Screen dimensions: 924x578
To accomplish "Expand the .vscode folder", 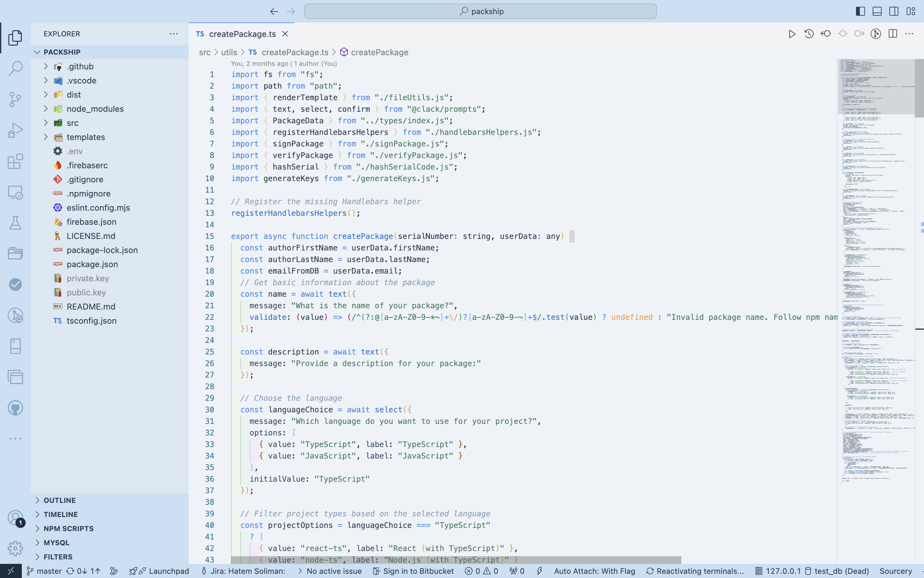I will 110,81.
